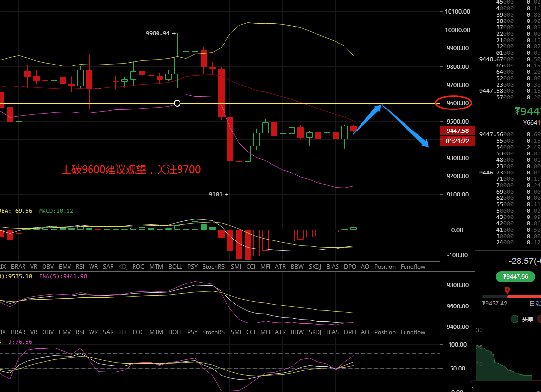Toggle the green 买单 legend circle

(514, 319)
